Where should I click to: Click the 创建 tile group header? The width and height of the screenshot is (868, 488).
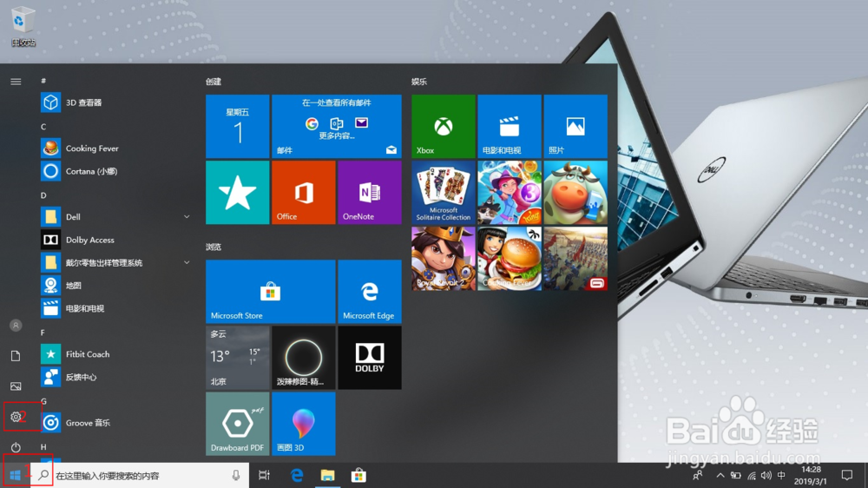coord(214,82)
